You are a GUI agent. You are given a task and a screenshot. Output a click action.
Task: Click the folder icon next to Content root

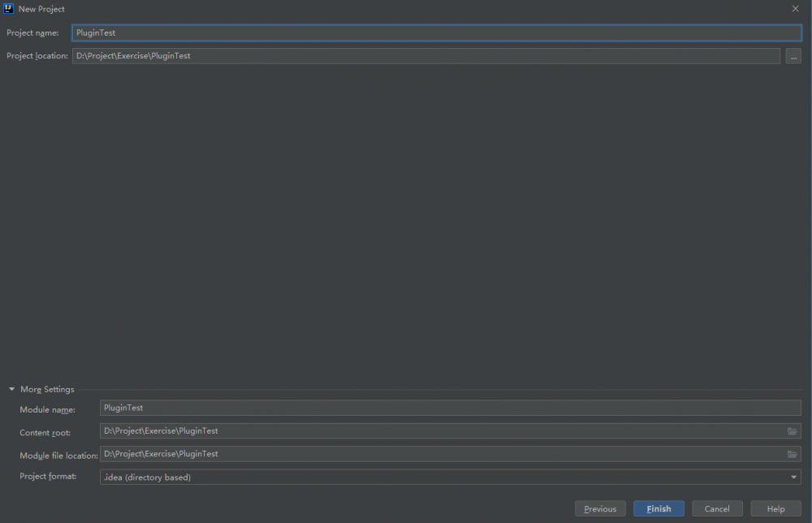coord(793,431)
